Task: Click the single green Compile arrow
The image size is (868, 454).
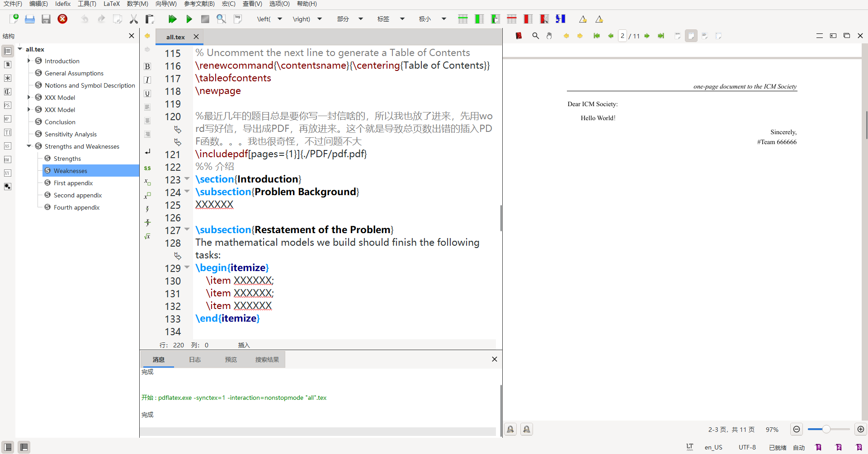Action: pyautogui.click(x=189, y=19)
